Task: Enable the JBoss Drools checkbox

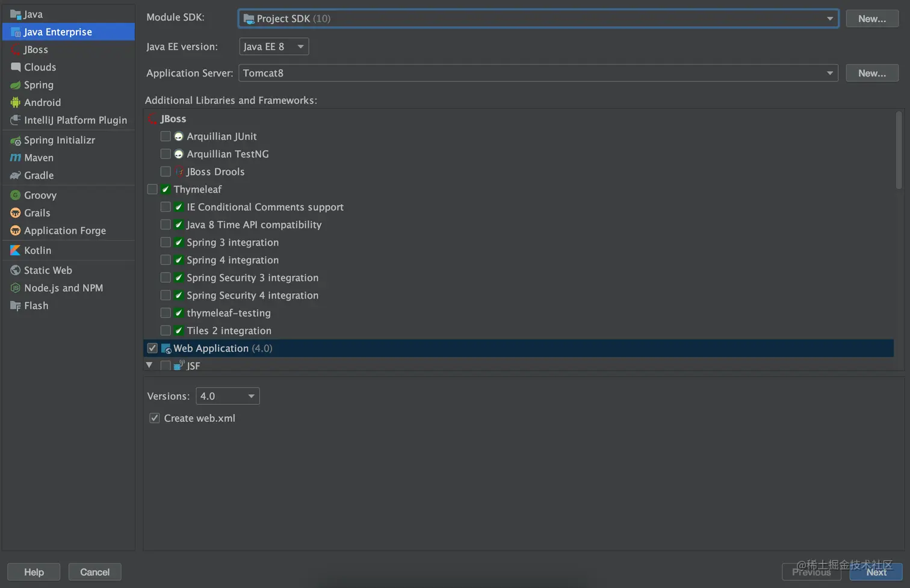Action: coord(166,172)
